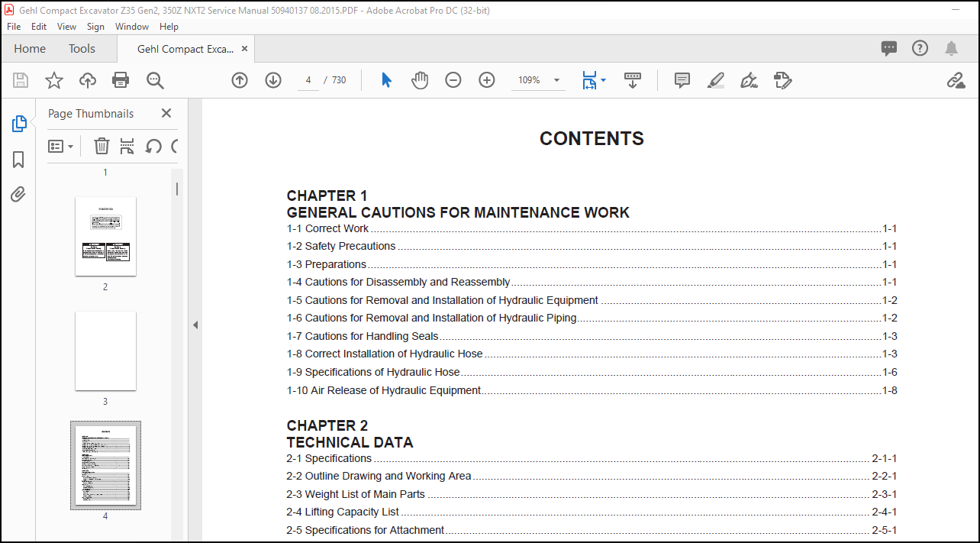This screenshot has height=543, width=980.
Task: Close the Gehl Compact Exca... document tab
Action: 244,48
